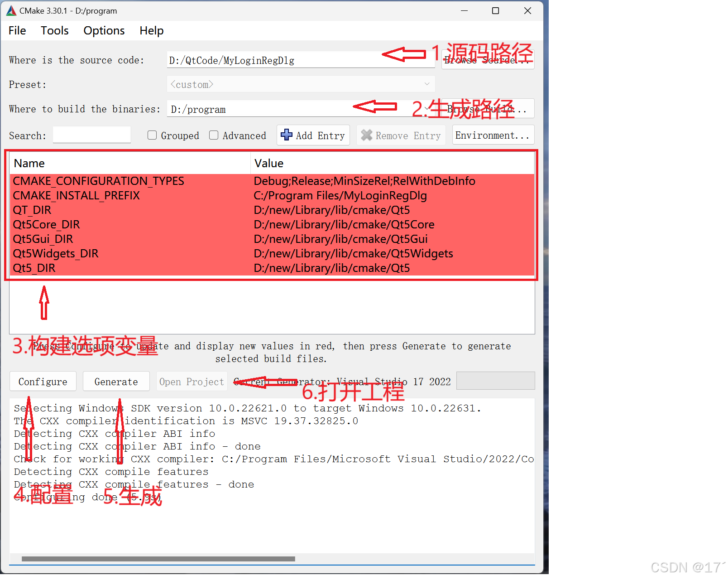Open the Options menu
The image size is (728, 580).
click(x=104, y=30)
